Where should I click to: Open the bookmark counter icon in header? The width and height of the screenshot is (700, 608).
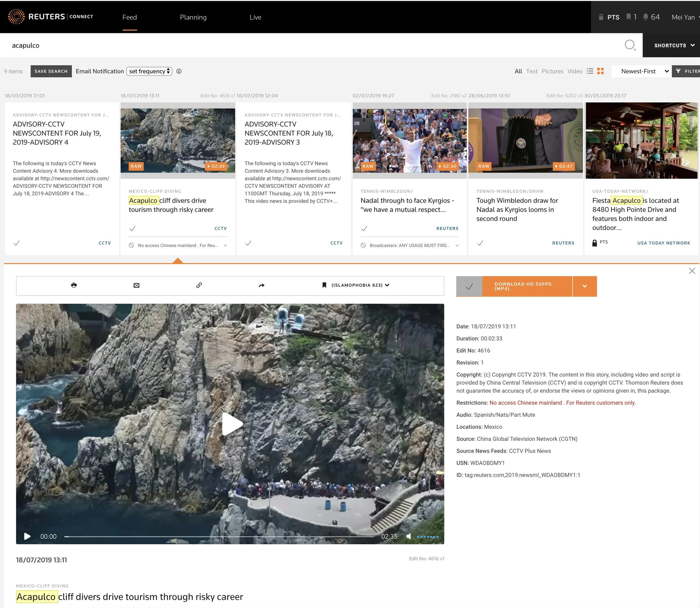628,17
